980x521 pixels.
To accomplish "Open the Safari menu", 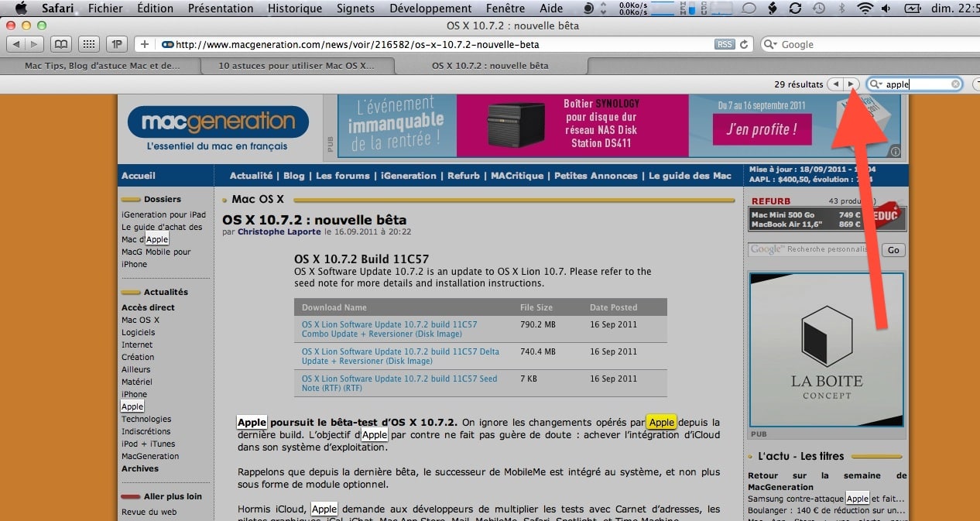I will coord(57,9).
